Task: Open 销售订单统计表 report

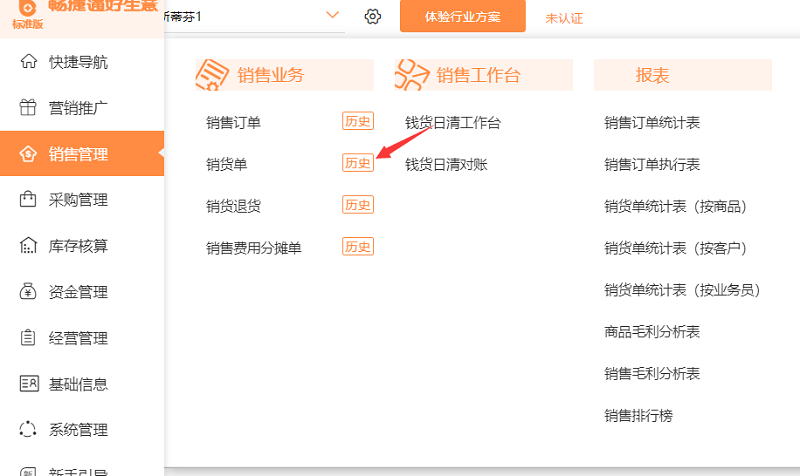Action: coord(652,122)
